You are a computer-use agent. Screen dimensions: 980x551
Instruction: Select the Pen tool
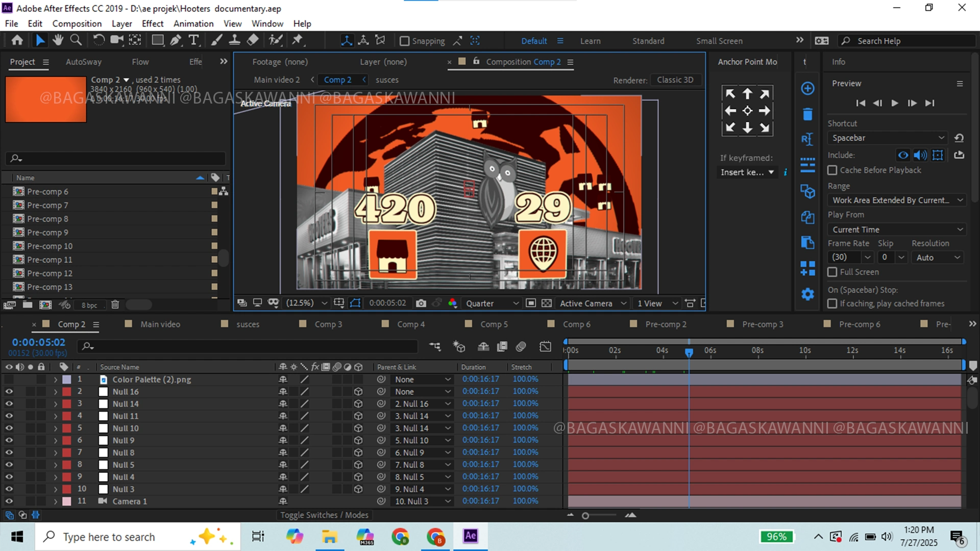pyautogui.click(x=176, y=40)
